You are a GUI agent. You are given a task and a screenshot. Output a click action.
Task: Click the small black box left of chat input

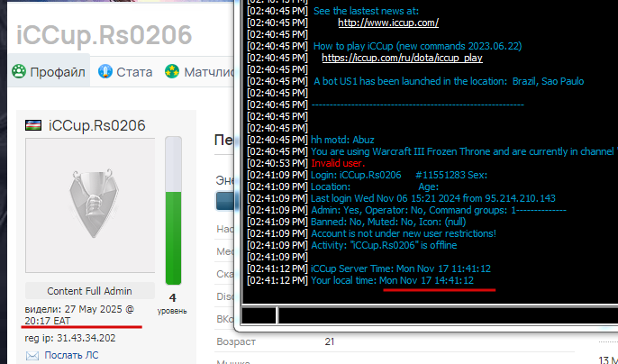pyautogui.click(x=259, y=315)
